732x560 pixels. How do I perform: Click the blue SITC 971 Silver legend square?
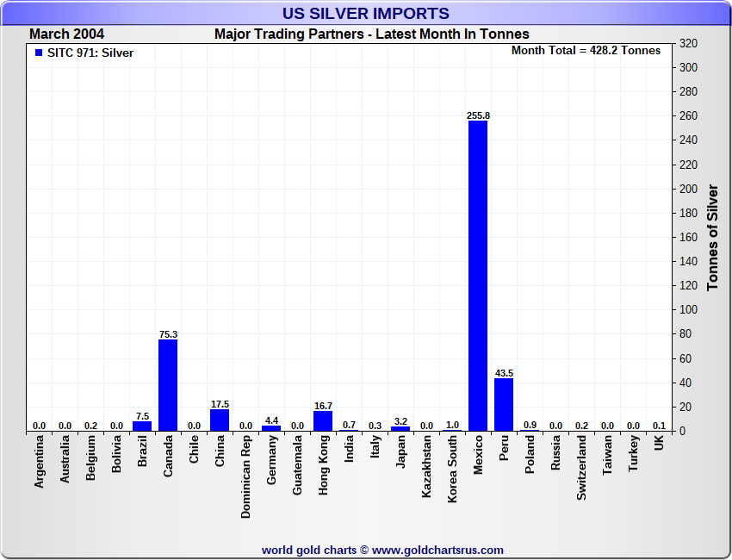[x=39, y=53]
